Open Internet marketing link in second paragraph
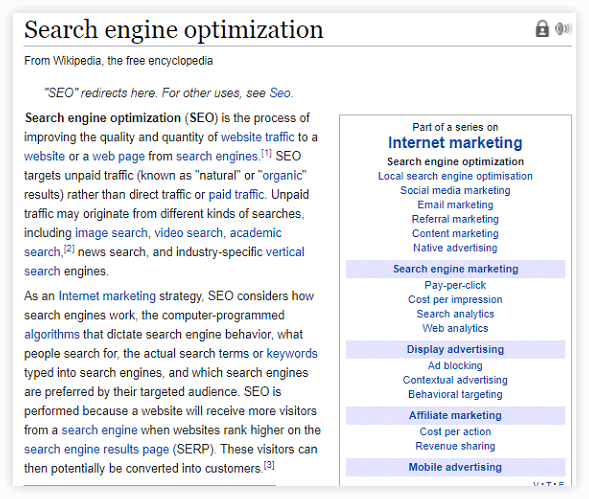589x499 pixels. pyautogui.click(x=107, y=296)
